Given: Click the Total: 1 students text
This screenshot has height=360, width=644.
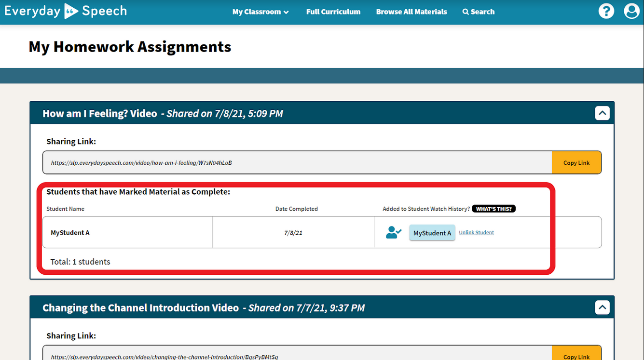Looking at the screenshot, I should 80,262.
